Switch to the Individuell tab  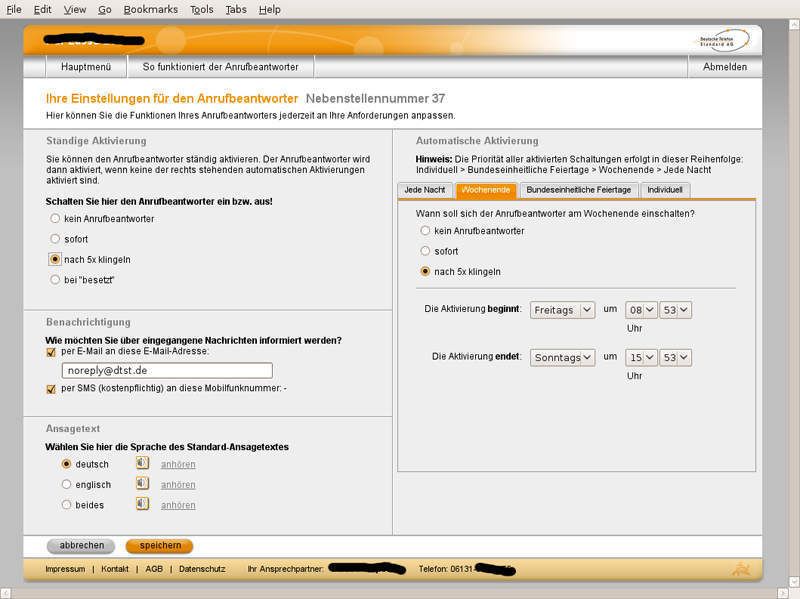coord(665,190)
